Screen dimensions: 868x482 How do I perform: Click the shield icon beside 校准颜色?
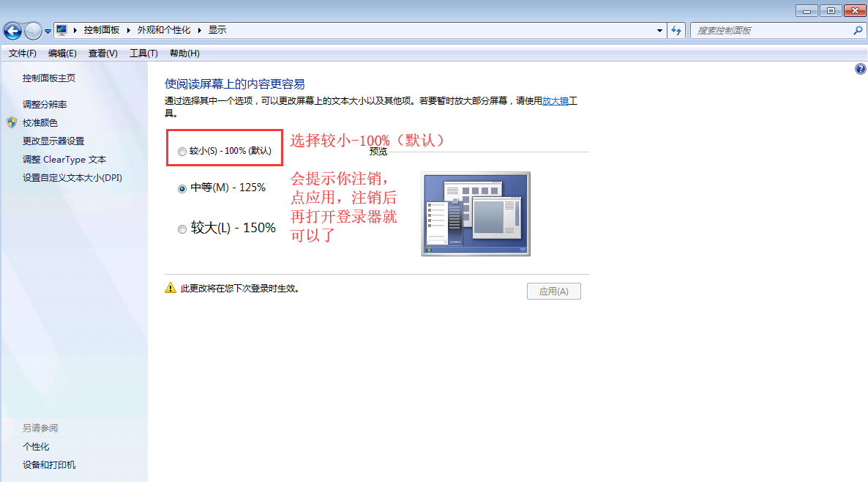click(x=12, y=123)
